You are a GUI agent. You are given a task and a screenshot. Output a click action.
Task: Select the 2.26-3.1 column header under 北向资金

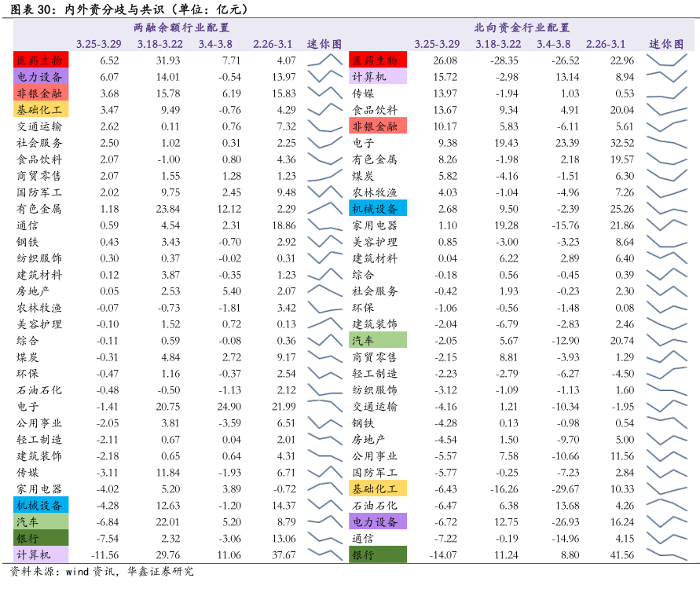point(605,44)
